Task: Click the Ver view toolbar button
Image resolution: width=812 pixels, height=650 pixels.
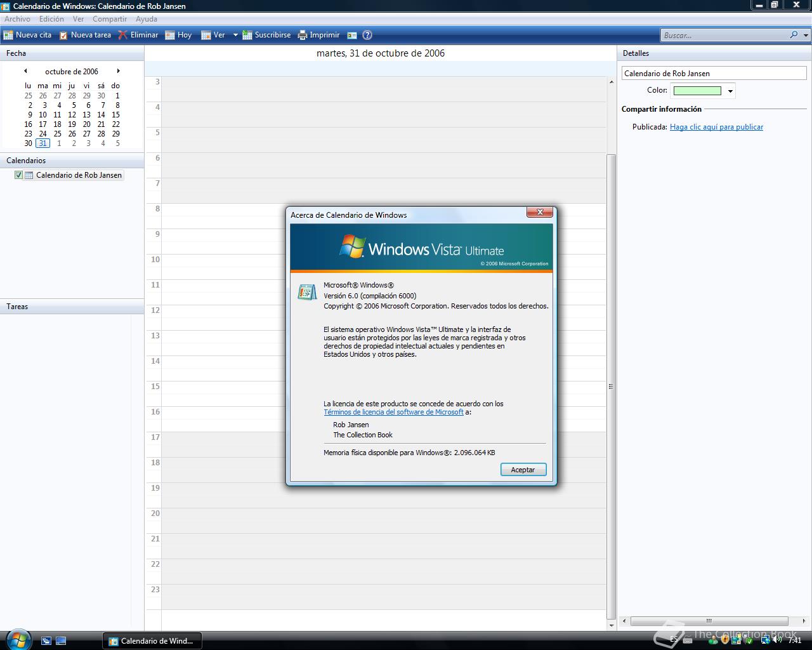Action: pos(213,35)
